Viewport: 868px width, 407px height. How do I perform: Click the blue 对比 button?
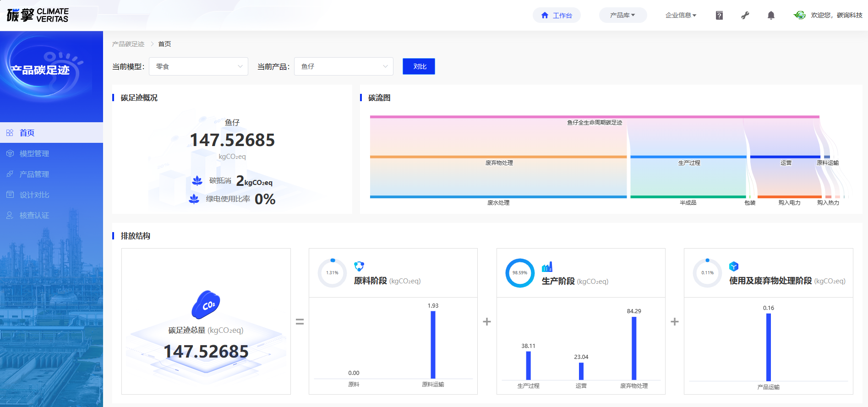pyautogui.click(x=419, y=66)
